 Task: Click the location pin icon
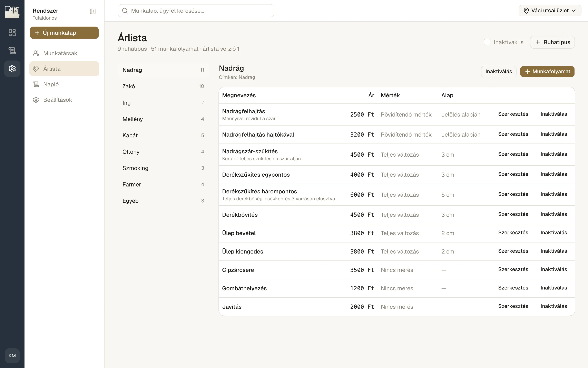[526, 11]
